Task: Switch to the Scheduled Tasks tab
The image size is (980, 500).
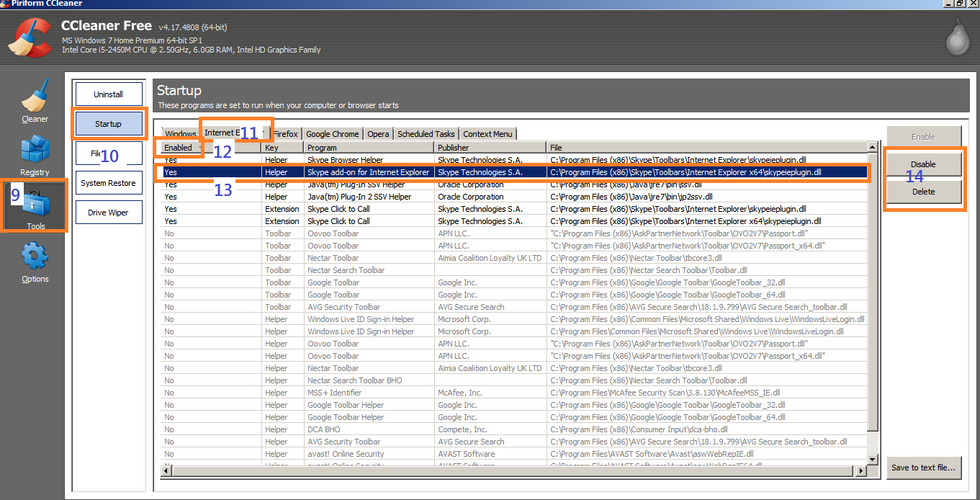Action: click(x=426, y=134)
